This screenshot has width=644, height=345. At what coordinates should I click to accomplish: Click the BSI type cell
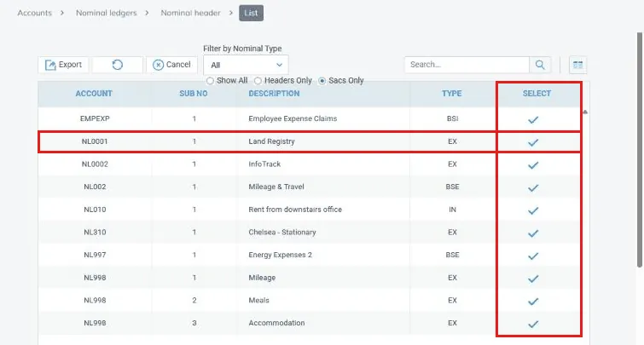pos(452,118)
